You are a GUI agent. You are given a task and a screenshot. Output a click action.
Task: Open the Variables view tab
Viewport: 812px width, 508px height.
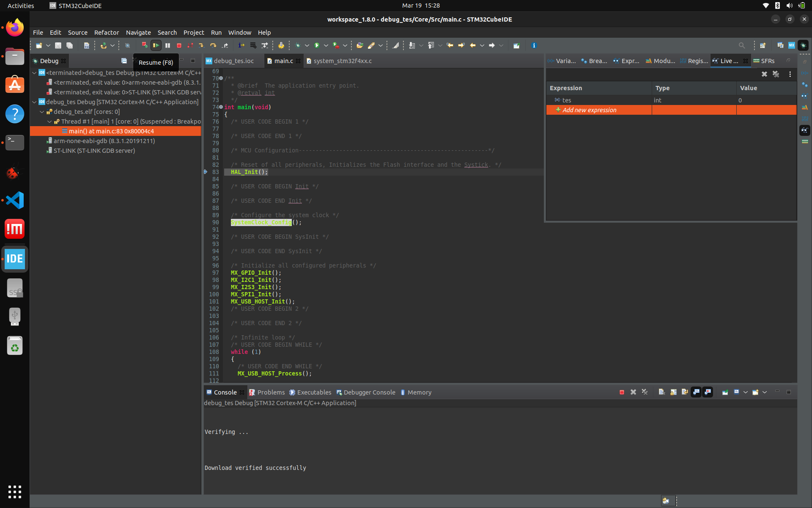coord(562,61)
